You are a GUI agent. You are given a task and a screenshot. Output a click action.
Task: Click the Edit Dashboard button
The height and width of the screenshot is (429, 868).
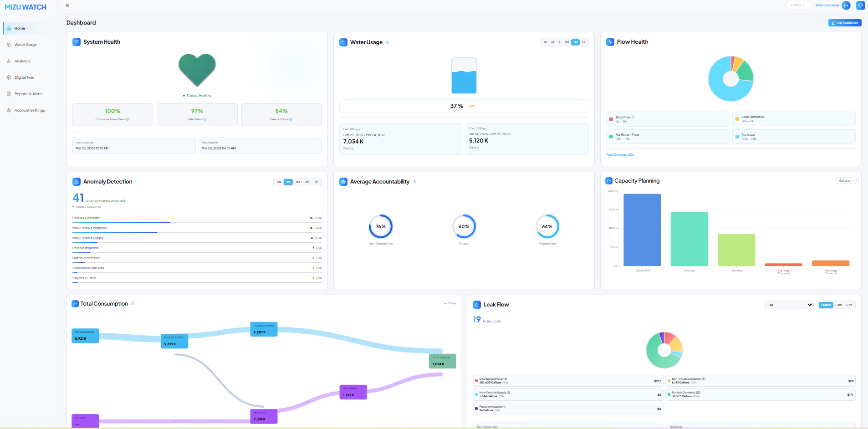(x=845, y=23)
